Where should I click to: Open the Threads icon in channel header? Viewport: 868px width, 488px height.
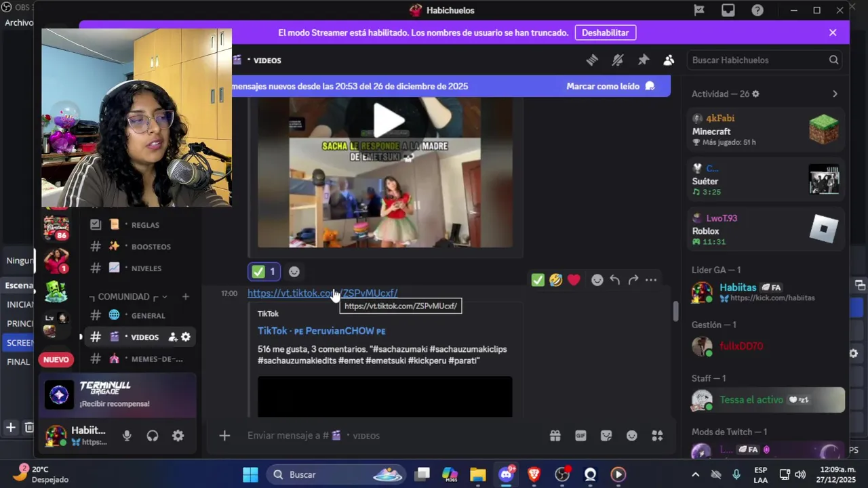(592, 60)
